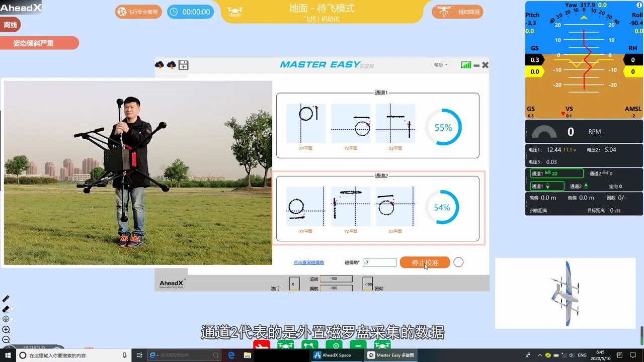Click the green signal strength icon
644x362 pixels.
pos(466,65)
